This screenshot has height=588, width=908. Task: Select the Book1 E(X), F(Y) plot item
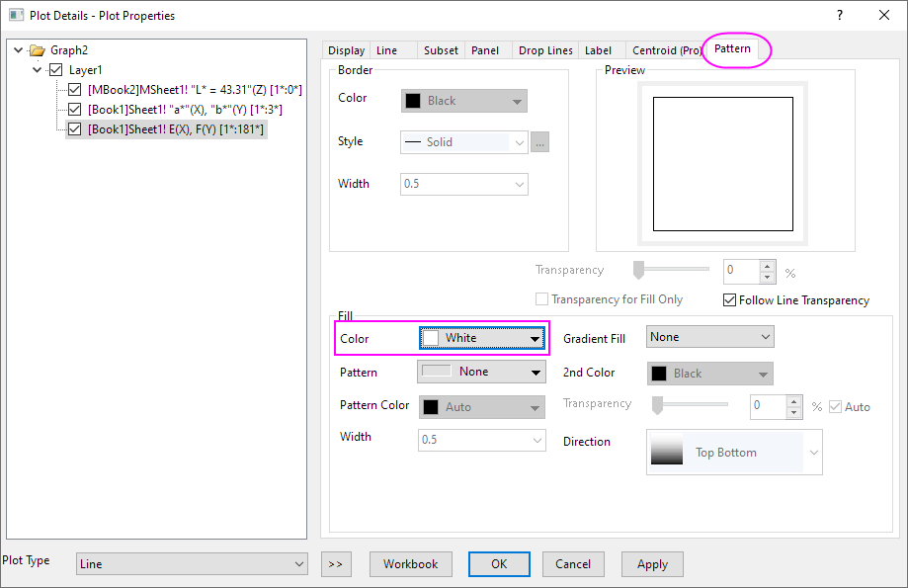[176, 129]
